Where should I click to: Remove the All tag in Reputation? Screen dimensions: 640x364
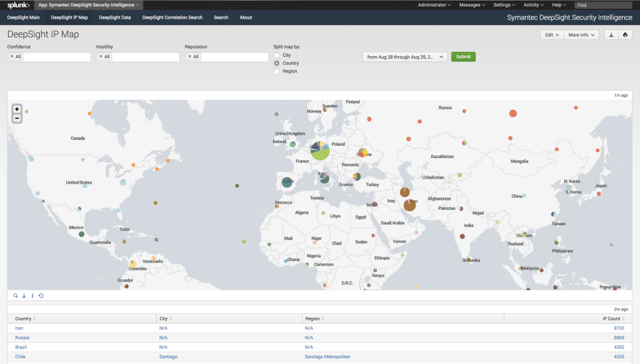[189, 57]
